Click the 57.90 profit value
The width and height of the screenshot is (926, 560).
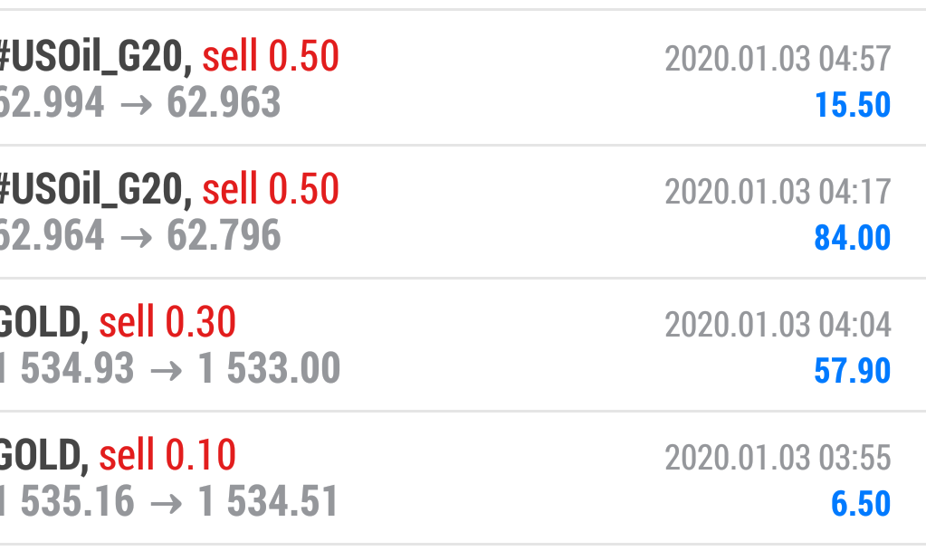pos(853,371)
